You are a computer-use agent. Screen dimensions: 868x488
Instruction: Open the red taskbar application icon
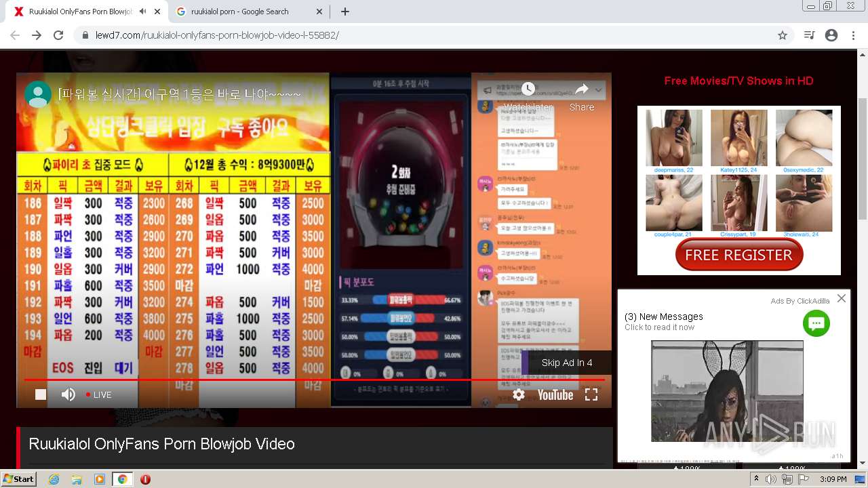coord(145,479)
